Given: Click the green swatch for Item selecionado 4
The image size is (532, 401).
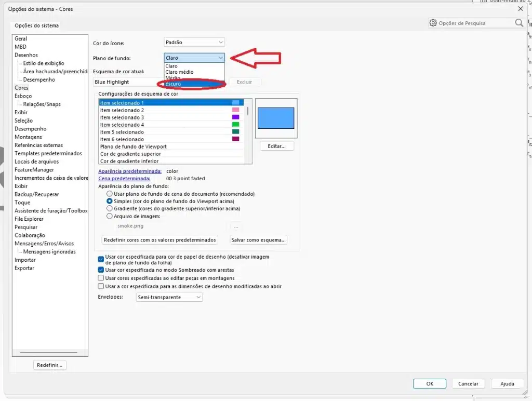Looking at the screenshot, I should (x=235, y=125).
